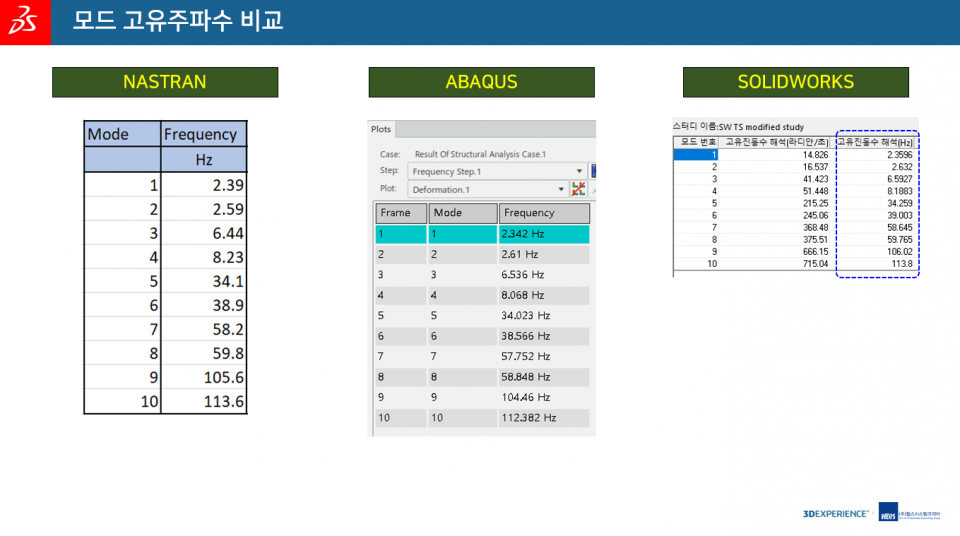Click SOLIDWORKS Hz value 2.3596
The width and height of the screenshot is (960, 536).
(899, 155)
